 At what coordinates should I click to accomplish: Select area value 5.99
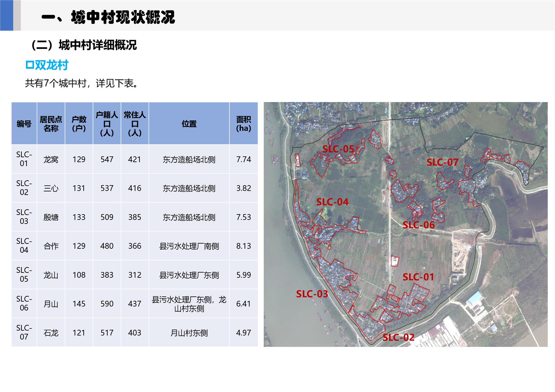(x=244, y=275)
